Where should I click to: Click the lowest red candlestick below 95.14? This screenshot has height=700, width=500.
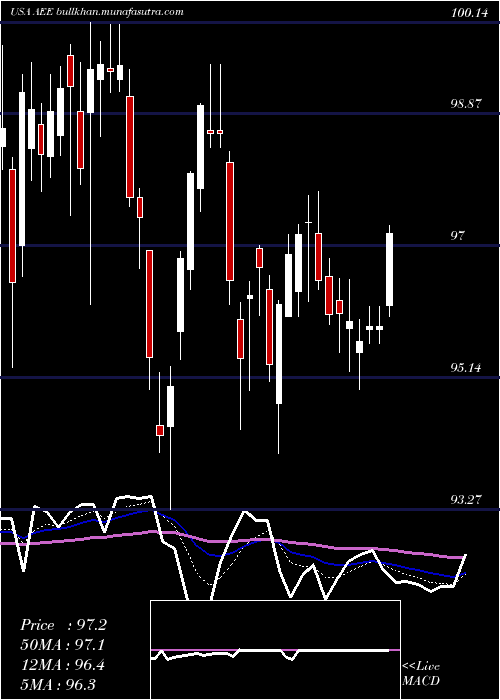160,430
